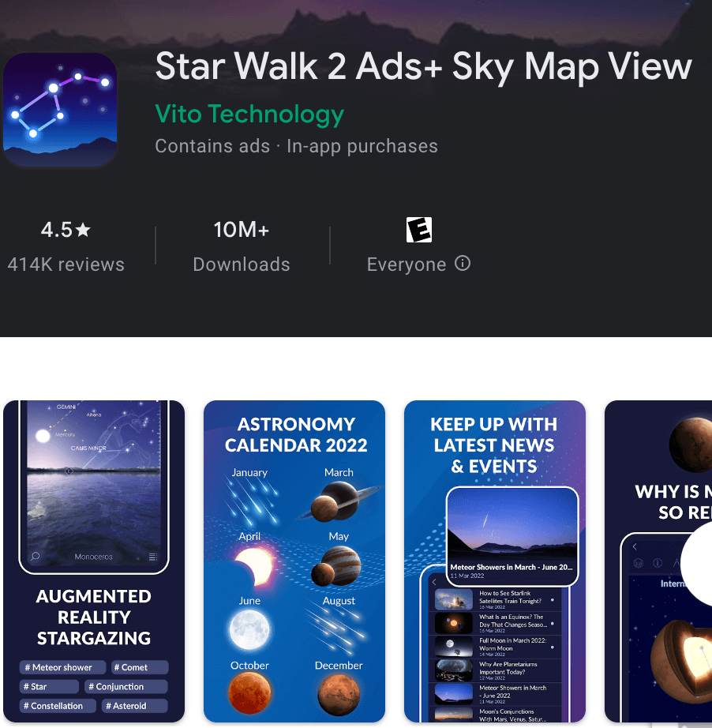The width and height of the screenshot is (712, 728).
Task: Open the Latest News & Events screenshot
Action: click(x=495, y=561)
